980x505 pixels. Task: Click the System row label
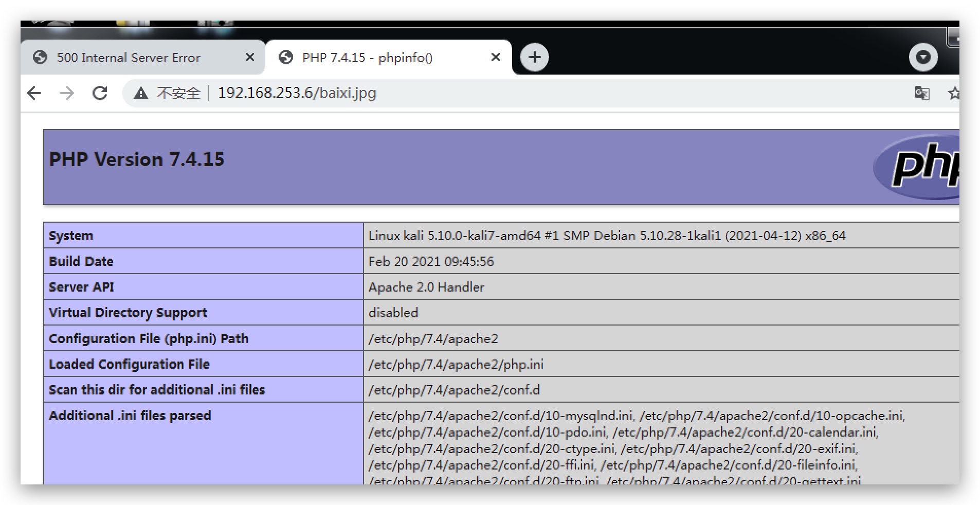pyautogui.click(x=71, y=236)
